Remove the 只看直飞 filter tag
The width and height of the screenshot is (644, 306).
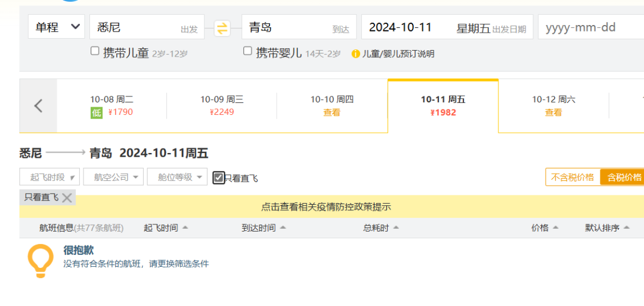[67, 198]
